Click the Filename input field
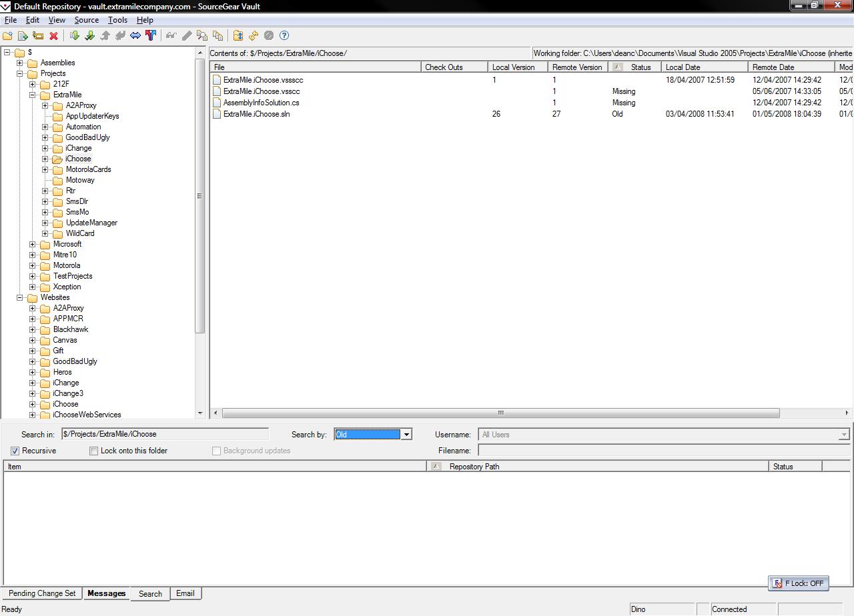This screenshot has width=854, height=616. click(x=665, y=451)
